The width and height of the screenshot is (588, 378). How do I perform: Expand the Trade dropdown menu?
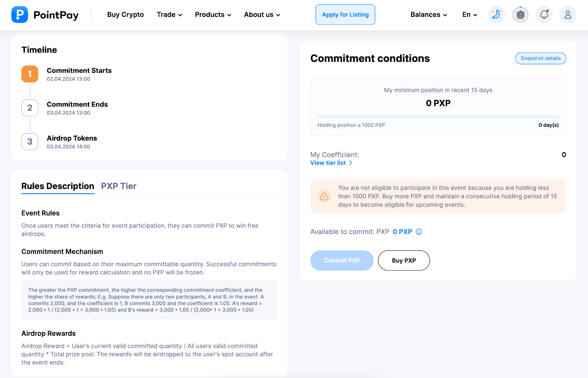[x=169, y=15]
